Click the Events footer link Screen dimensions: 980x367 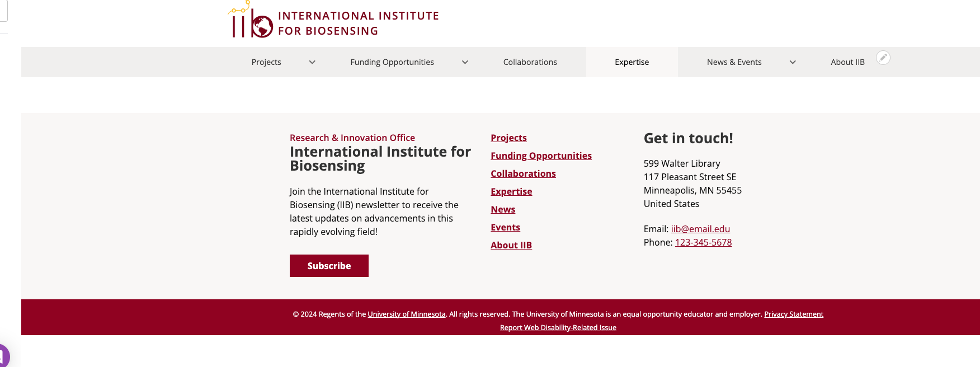pos(505,227)
